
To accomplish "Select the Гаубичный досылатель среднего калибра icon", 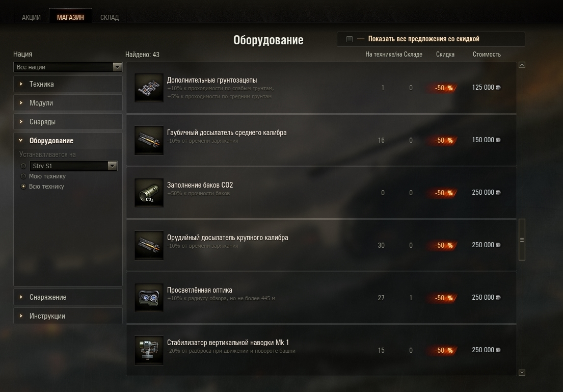I will click(149, 141).
